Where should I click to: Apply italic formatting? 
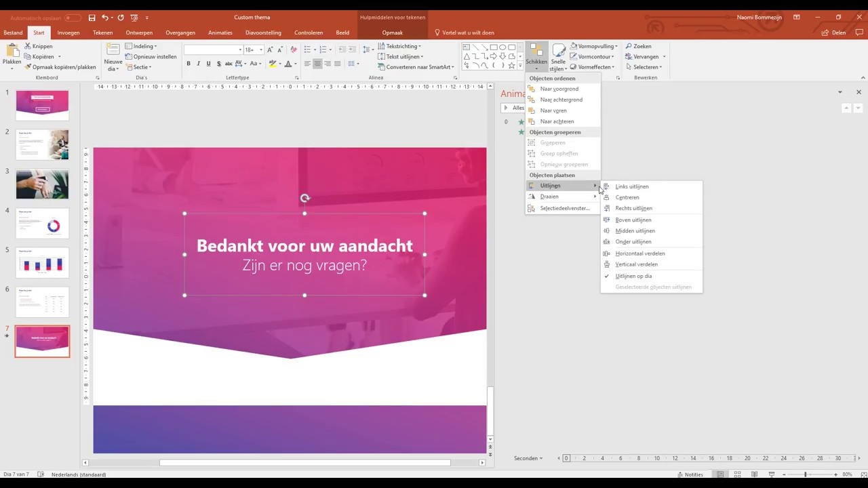click(198, 64)
